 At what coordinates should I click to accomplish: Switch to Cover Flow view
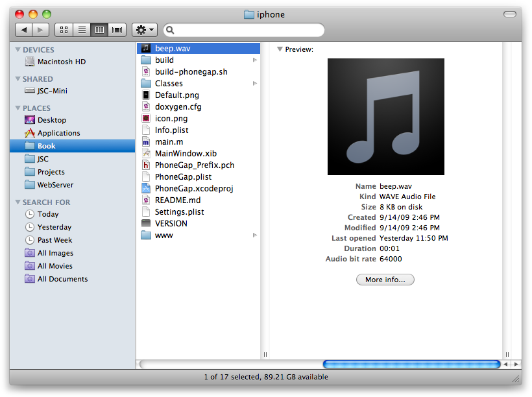[117, 30]
